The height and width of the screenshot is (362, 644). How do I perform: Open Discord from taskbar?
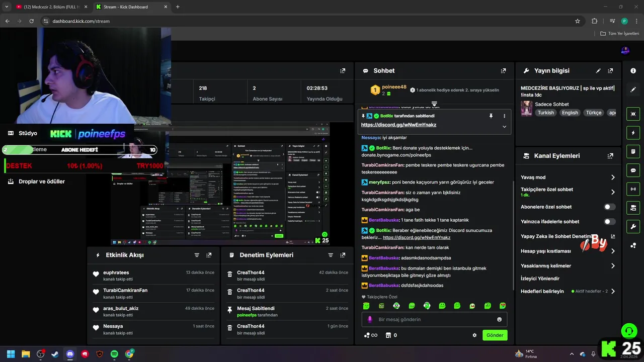click(x=70, y=354)
